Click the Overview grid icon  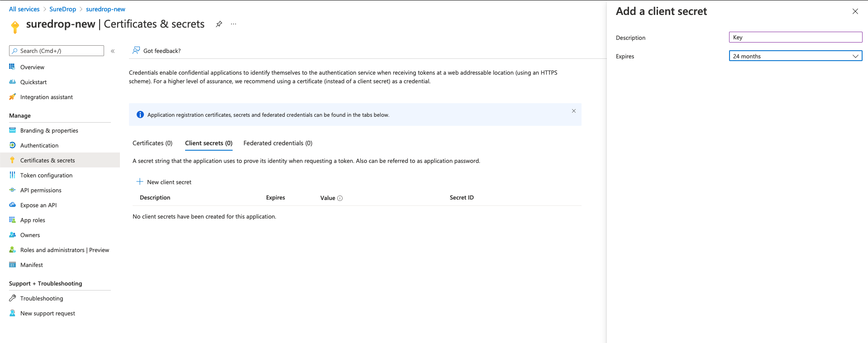pos(12,67)
